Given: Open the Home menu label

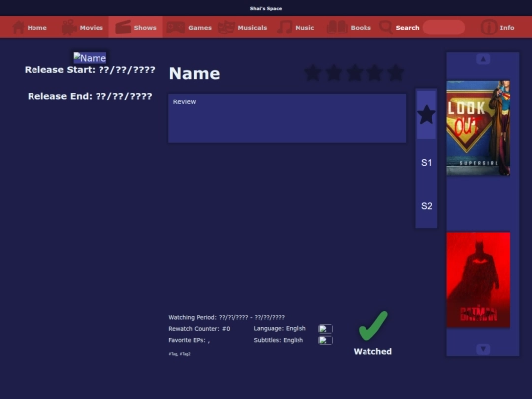Looking at the screenshot, I should [x=37, y=28].
